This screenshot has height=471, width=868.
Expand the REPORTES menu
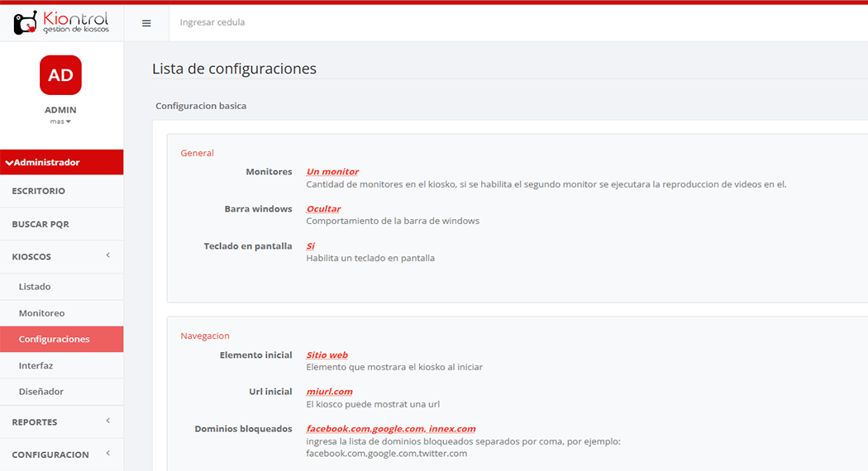107,421
